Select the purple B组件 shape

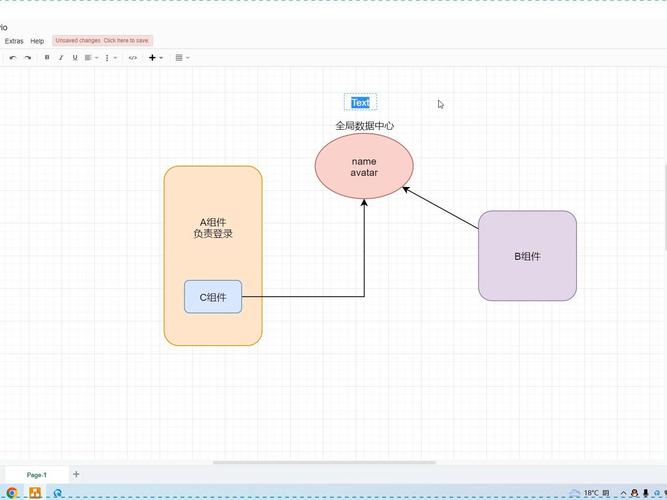[527, 256]
